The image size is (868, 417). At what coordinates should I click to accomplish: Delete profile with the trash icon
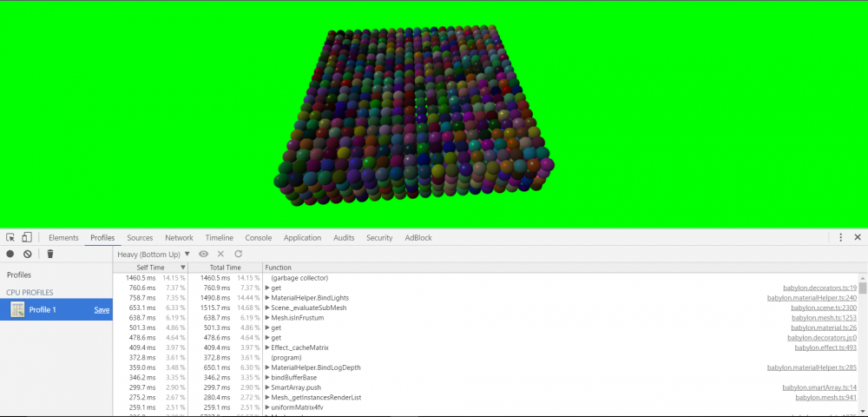49,255
